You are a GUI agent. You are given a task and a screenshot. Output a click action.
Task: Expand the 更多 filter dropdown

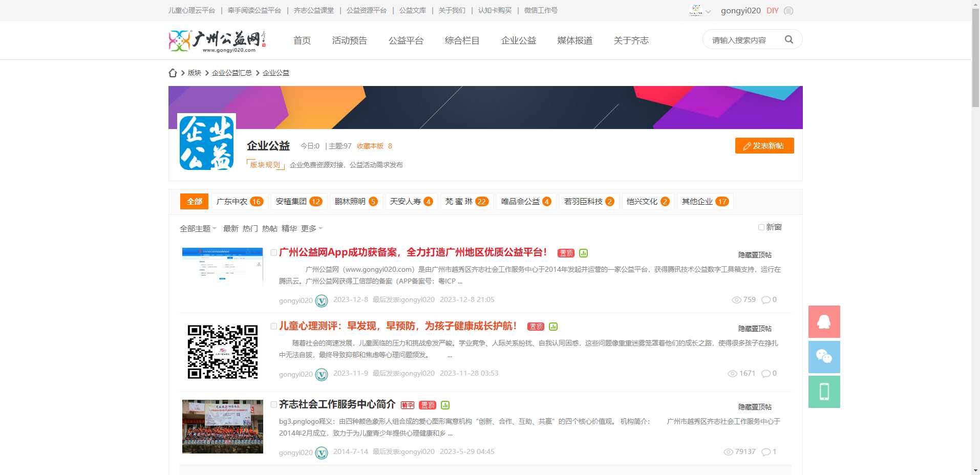coord(312,228)
